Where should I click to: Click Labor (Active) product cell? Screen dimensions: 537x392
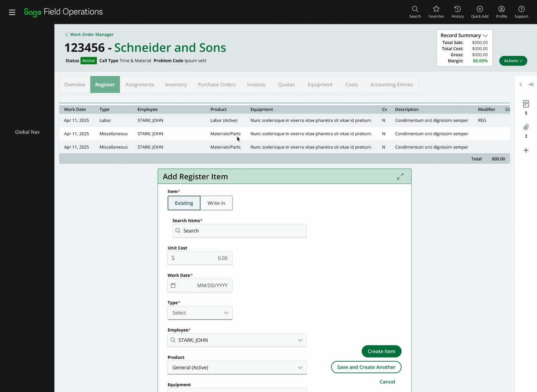tap(224, 120)
